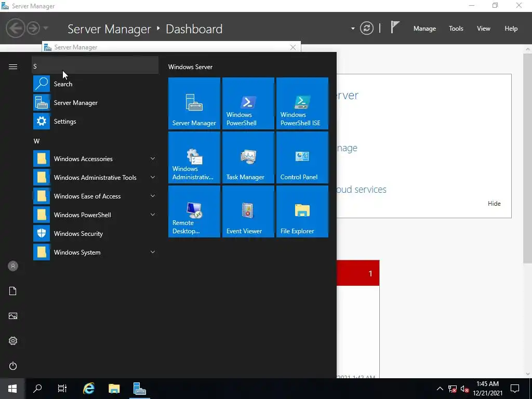Close the Server Manager popup dialog

293,47
